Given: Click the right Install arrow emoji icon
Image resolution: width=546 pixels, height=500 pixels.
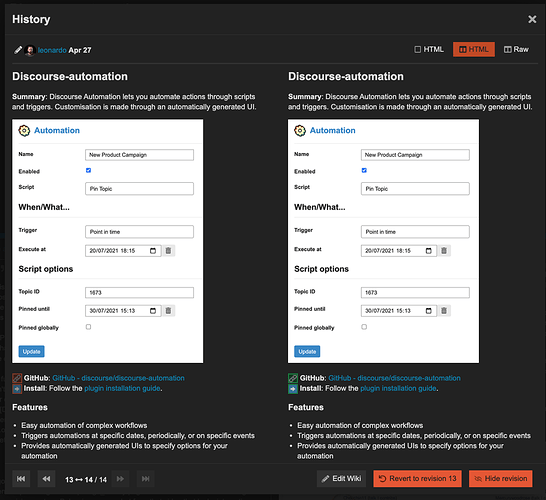Looking at the screenshot, I should click(x=293, y=389).
